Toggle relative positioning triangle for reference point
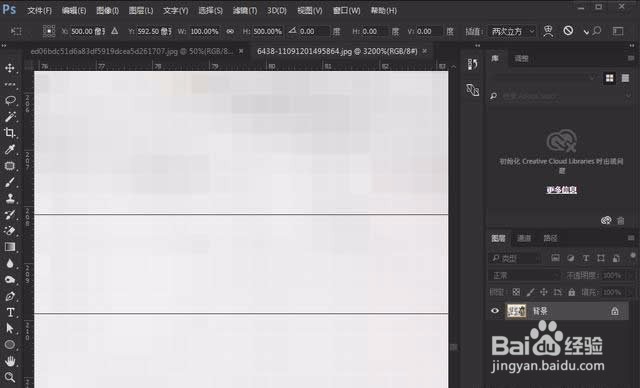Screen dimensions: 640x388 (x=115, y=31)
